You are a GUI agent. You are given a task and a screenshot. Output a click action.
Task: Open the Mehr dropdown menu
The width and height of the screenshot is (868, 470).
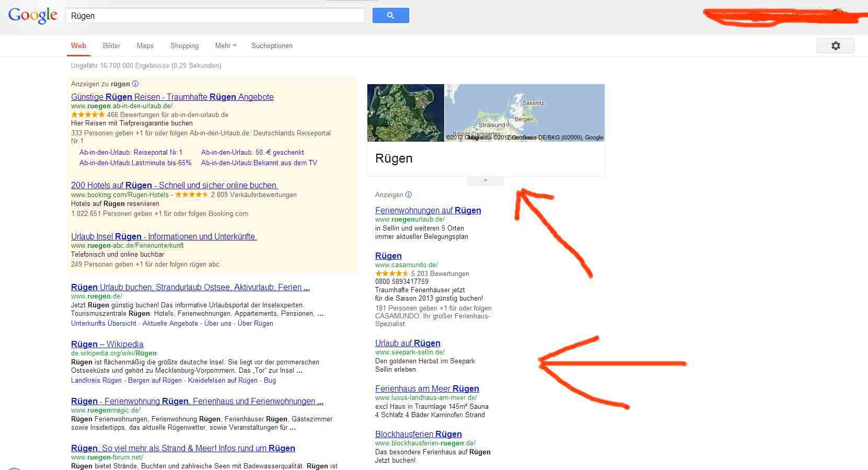point(226,45)
